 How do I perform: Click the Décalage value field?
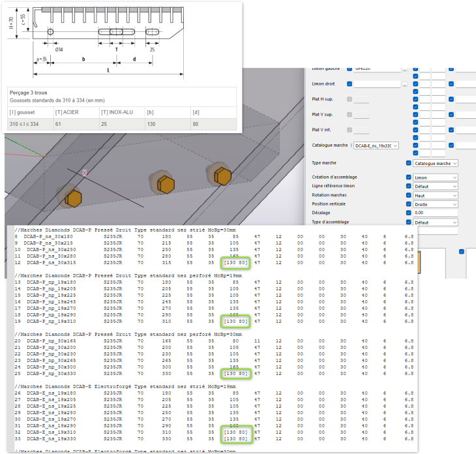pyautogui.click(x=436, y=213)
